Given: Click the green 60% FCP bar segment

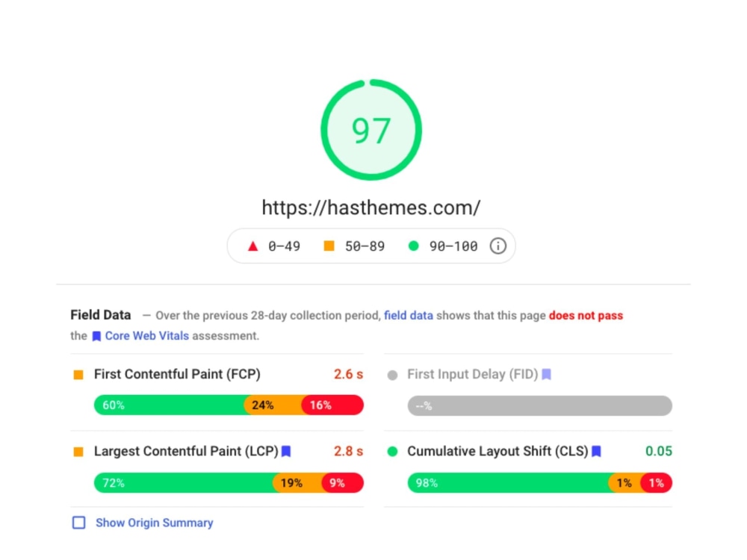Looking at the screenshot, I should pyautogui.click(x=169, y=405).
